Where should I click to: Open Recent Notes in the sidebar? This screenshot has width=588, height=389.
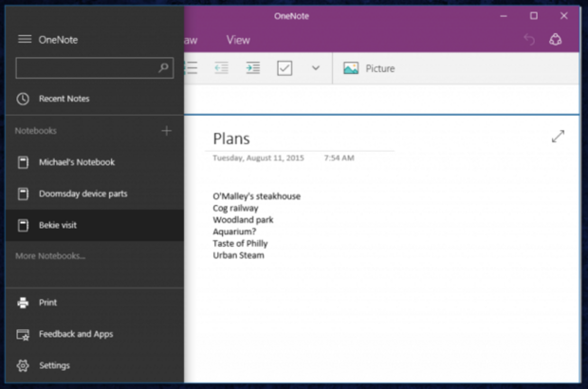point(64,99)
